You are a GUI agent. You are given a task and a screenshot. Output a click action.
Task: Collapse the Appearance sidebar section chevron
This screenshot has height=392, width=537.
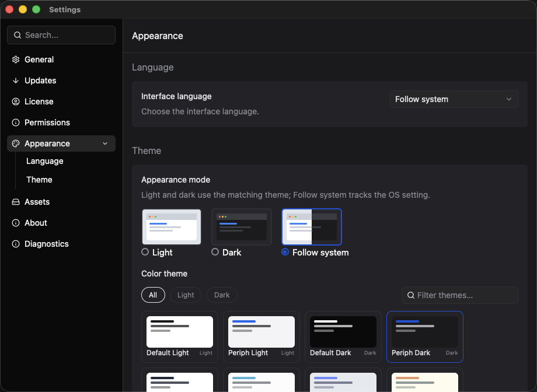[105, 143]
